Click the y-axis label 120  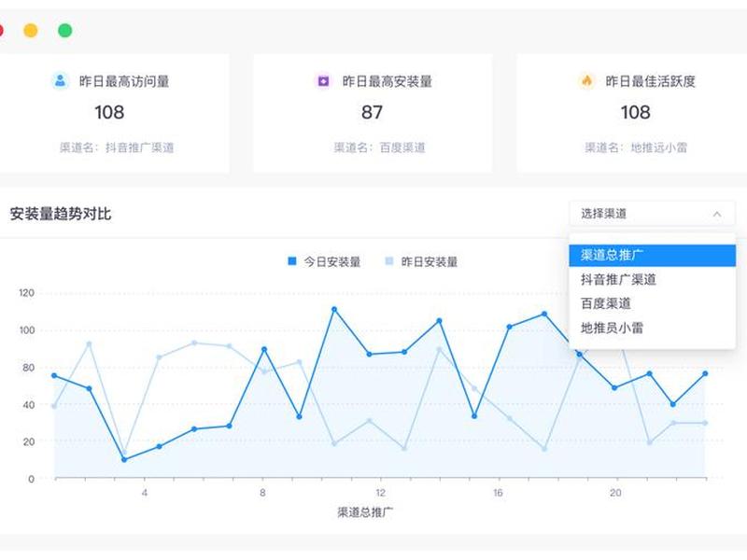click(x=27, y=293)
